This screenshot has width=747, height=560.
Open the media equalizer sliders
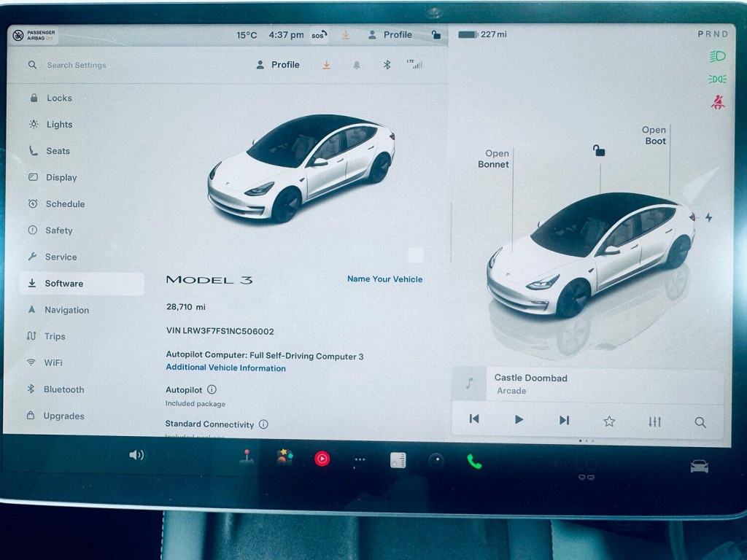[654, 421]
